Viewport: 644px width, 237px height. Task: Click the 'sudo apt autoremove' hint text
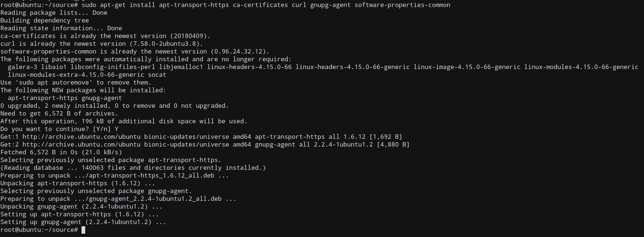tap(54, 82)
